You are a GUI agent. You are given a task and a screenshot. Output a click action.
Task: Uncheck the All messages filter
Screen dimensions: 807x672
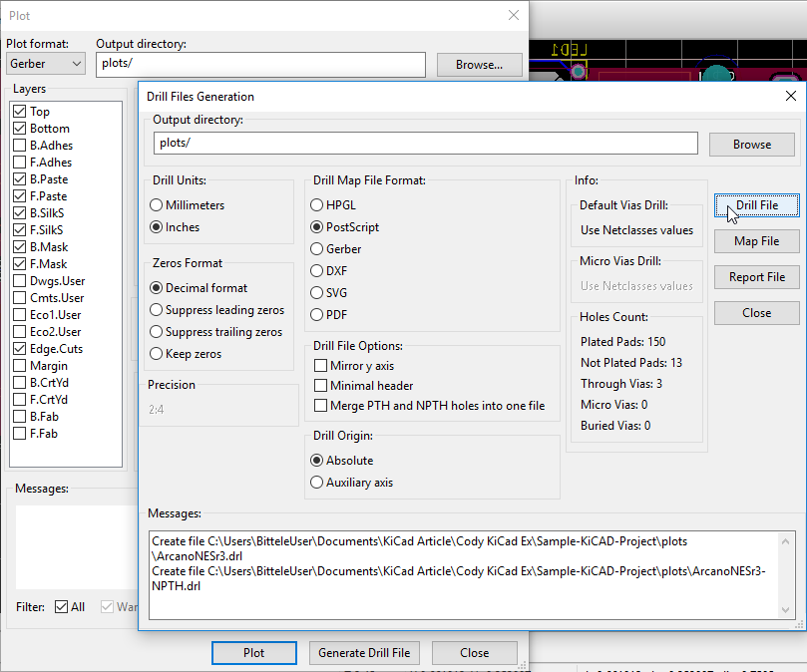[x=59, y=606]
